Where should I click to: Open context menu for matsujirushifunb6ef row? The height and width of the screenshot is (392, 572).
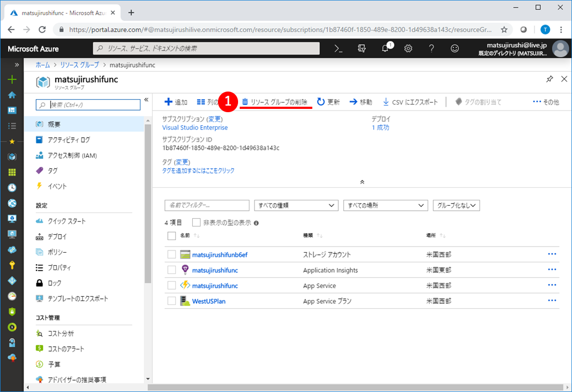point(552,254)
